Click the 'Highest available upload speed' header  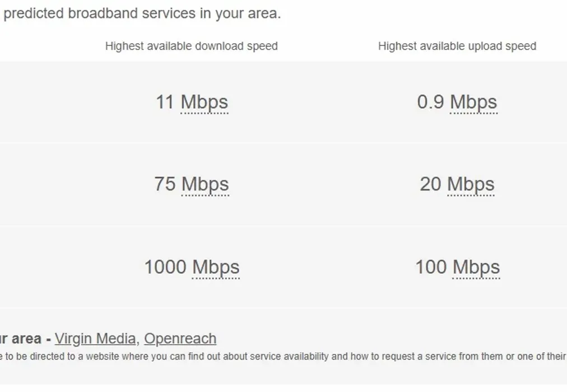(x=457, y=46)
